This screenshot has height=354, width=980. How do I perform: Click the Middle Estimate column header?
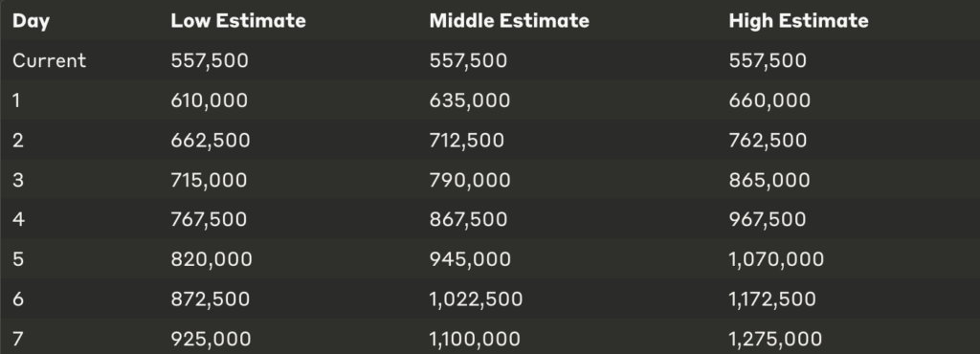click(x=509, y=21)
